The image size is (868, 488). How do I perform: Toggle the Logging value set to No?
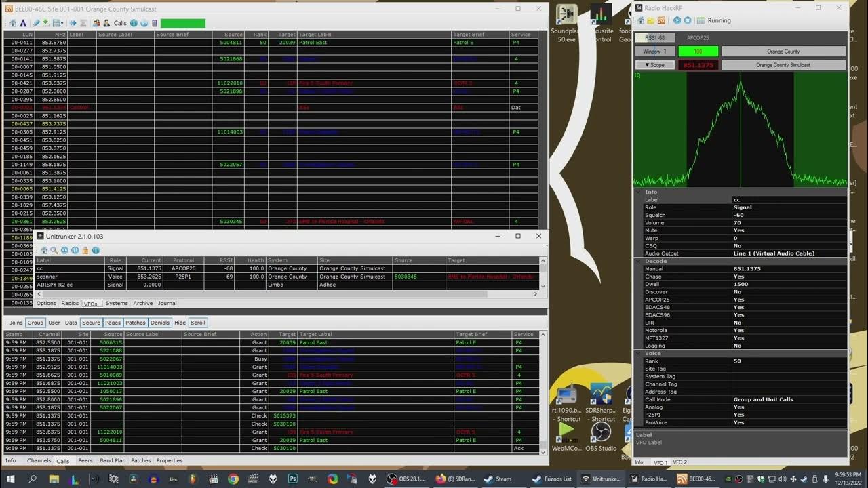coord(789,346)
